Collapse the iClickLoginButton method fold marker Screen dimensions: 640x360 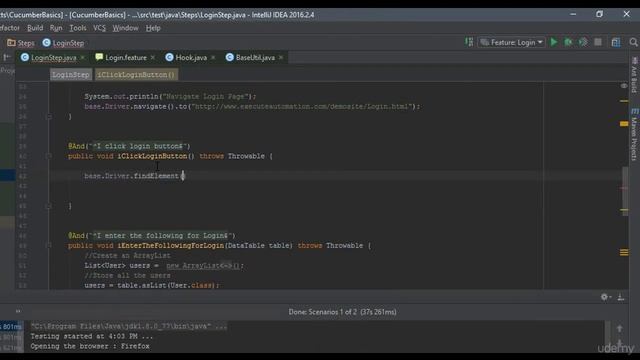(x=49, y=156)
